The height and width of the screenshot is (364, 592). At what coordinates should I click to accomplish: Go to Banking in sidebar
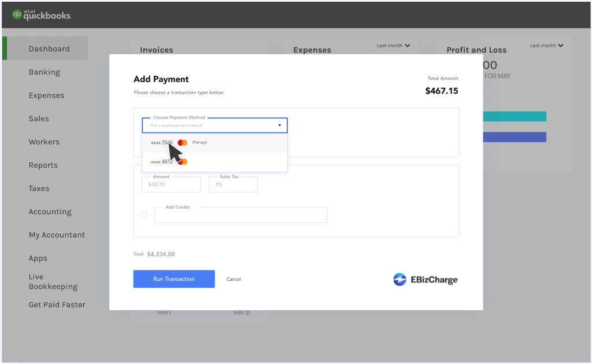tap(44, 72)
